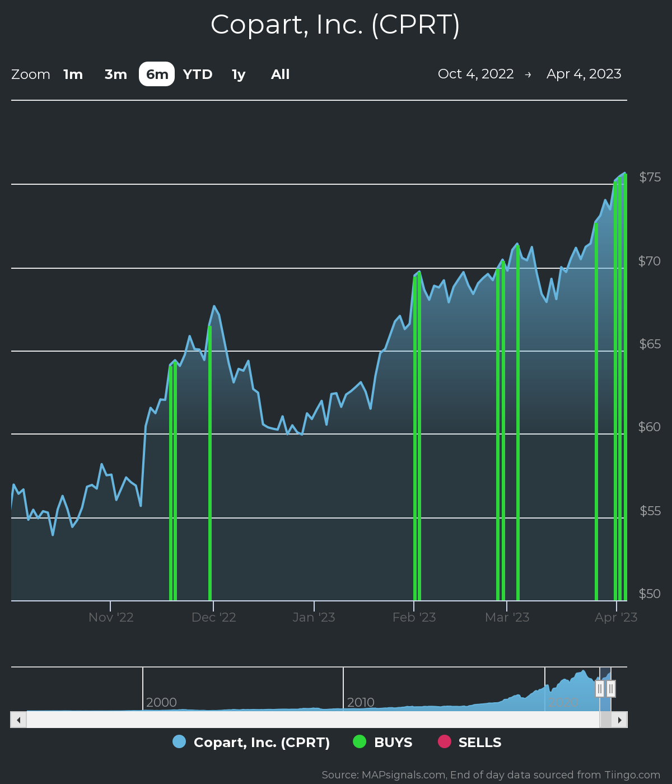Click the blue CPRT legend dot
Screen dimensions: 672x784
[179, 741]
